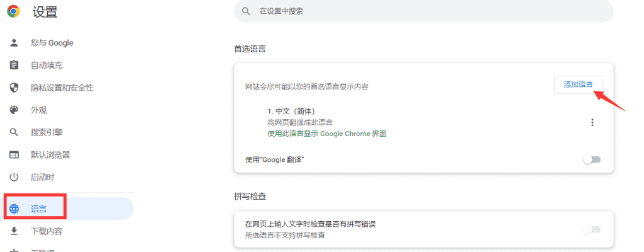Toggle the spell check switch under 拼写检查

pos(591,229)
